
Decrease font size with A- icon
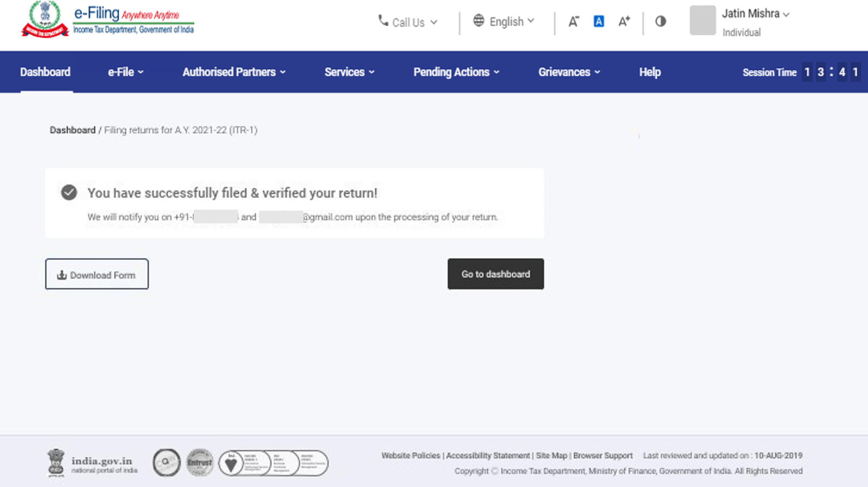573,21
